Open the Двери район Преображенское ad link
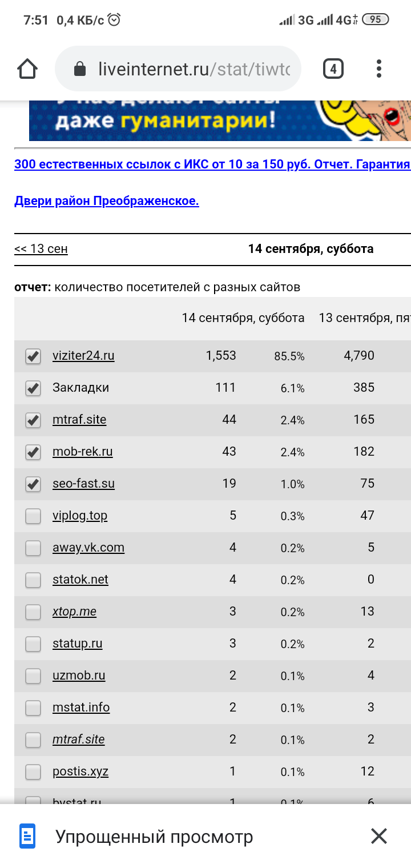This screenshot has height=868, width=411. click(106, 201)
